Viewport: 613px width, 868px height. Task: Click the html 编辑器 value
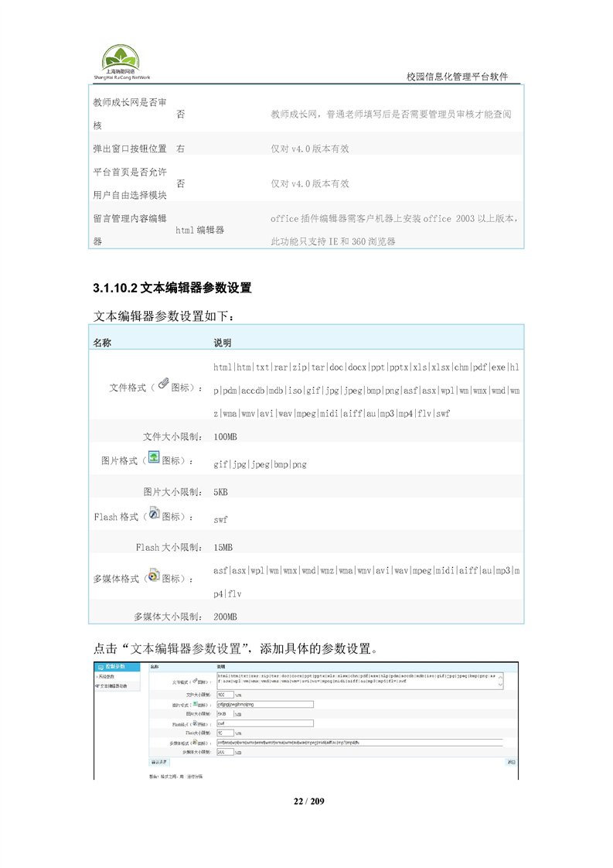click(x=199, y=230)
